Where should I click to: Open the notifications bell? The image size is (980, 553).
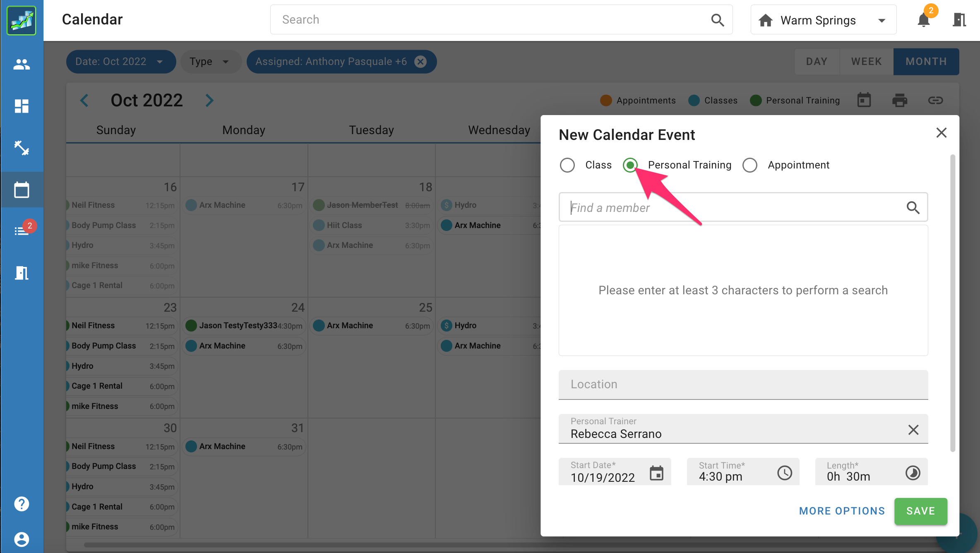(923, 19)
